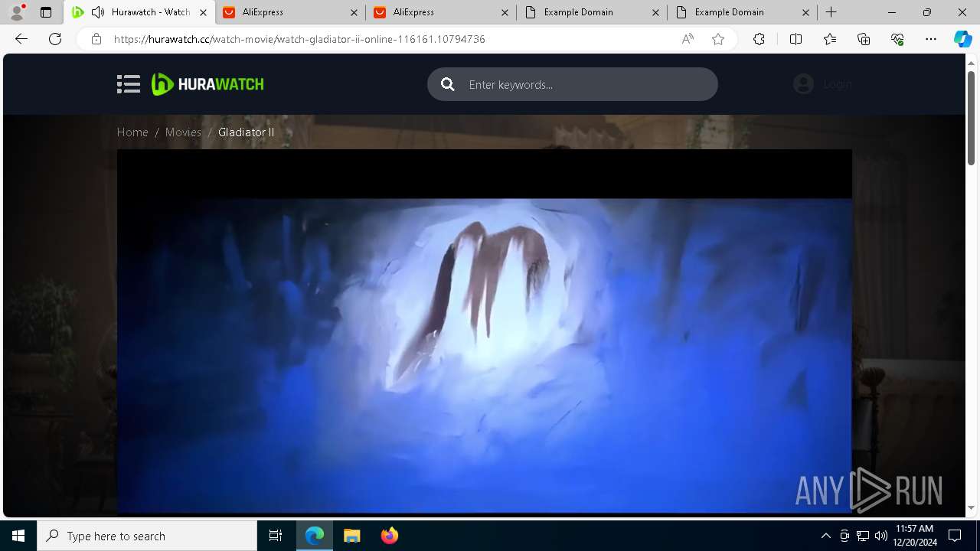Open Read aloud icon in address bar

pos(688,39)
